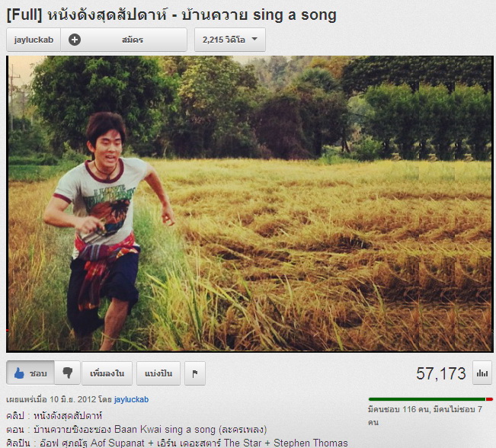This screenshot has width=496, height=448.
Task: Click the blue thumbs-up like icon
Action: 19,373
